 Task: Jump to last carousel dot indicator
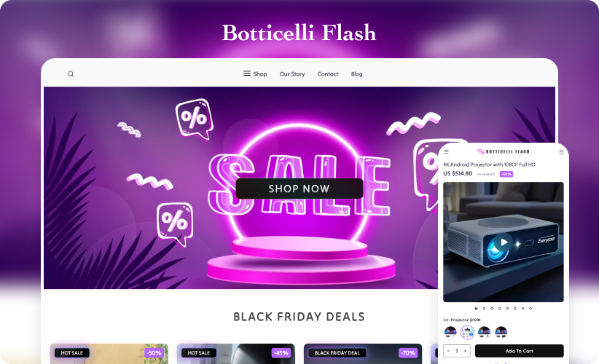coord(531,308)
